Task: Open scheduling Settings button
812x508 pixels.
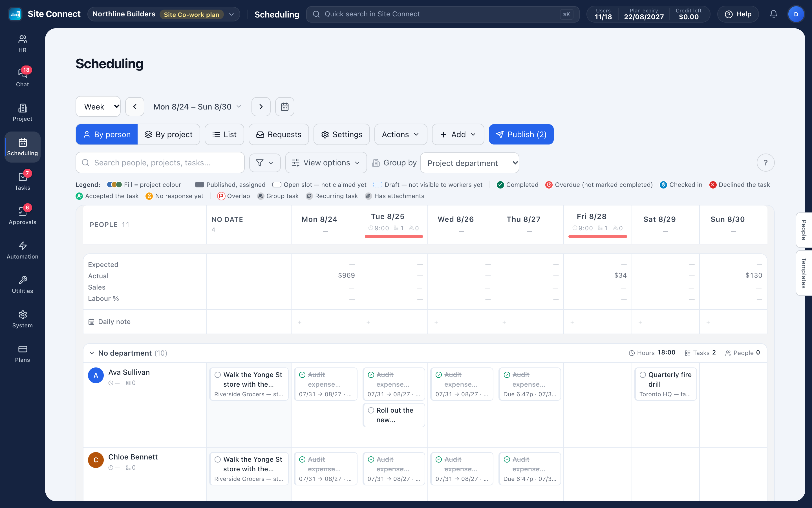Action: (342, 134)
